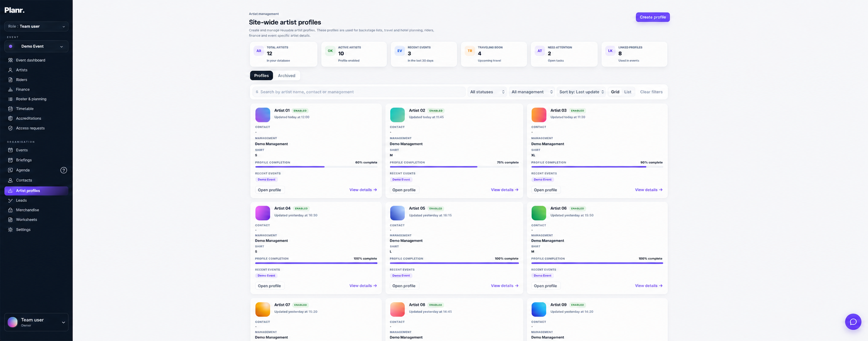Focus the artist search field

[x=359, y=92]
